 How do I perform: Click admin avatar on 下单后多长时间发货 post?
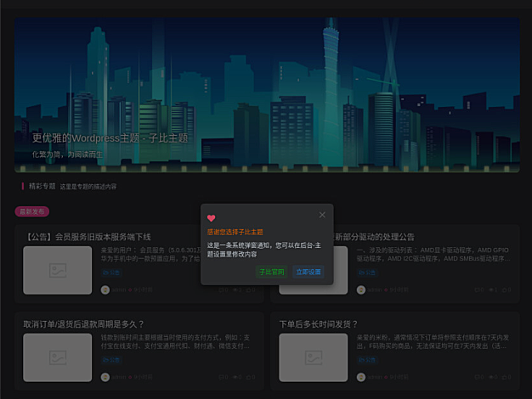coord(361,377)
